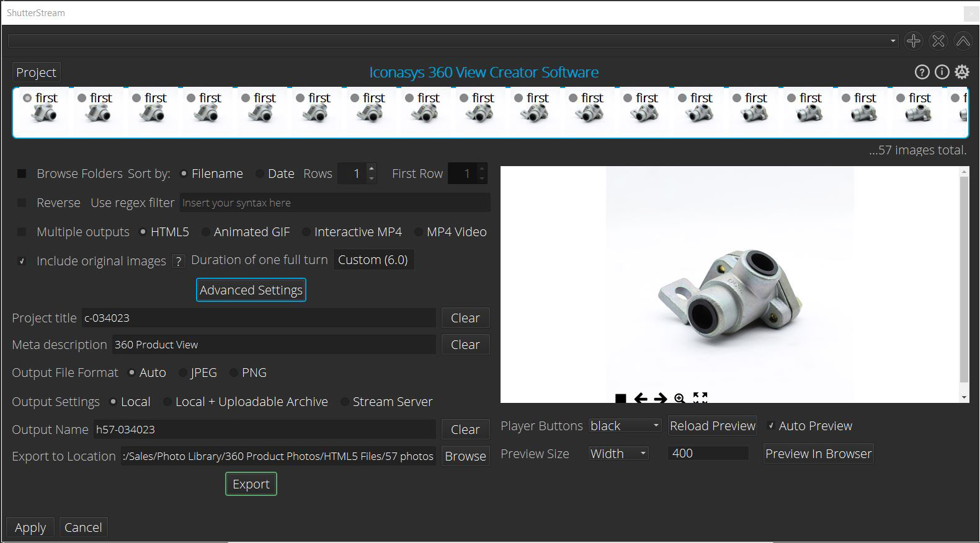Enable the Multiple outputs checkbox
The height and width of the screenshot is (543, 980).
tap(22, 232)
